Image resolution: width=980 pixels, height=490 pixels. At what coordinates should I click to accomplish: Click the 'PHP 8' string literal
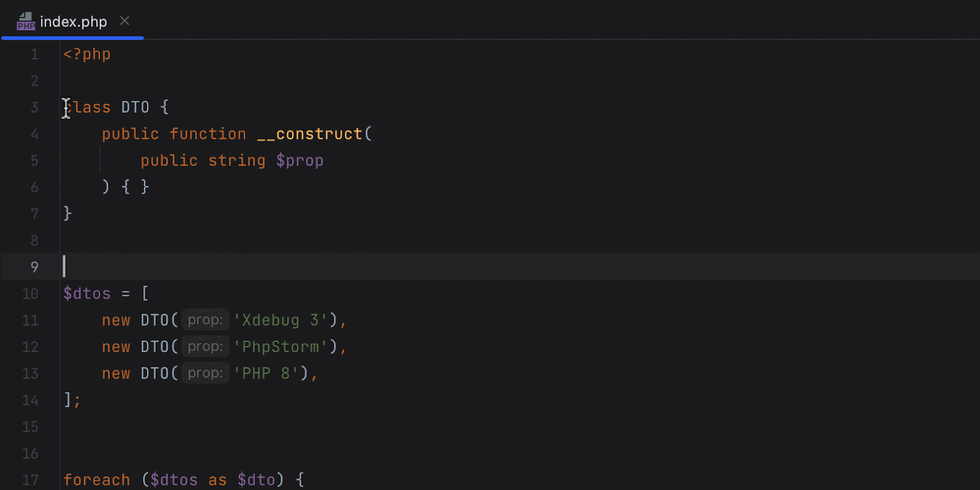coord(266,374)
